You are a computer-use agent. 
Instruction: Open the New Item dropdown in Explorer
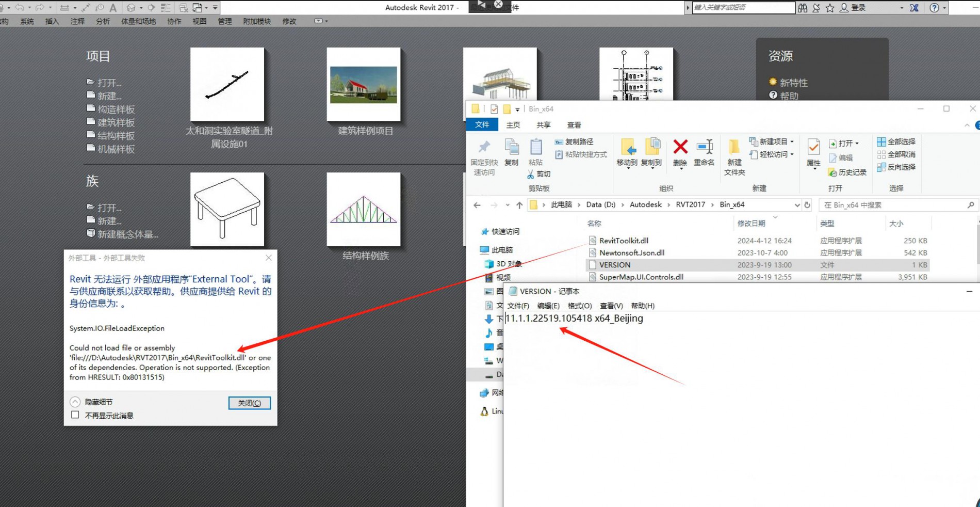792,141
